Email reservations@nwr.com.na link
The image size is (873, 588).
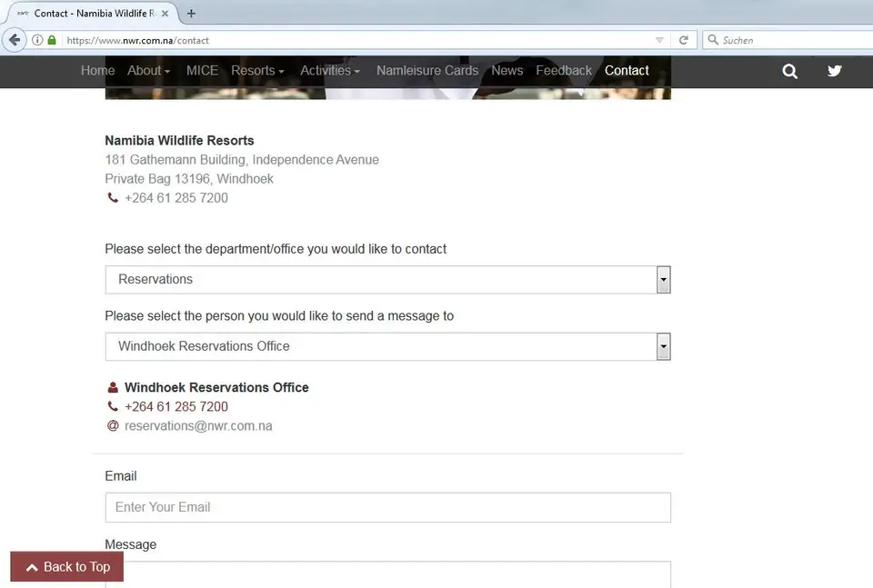tap(198, 425)
